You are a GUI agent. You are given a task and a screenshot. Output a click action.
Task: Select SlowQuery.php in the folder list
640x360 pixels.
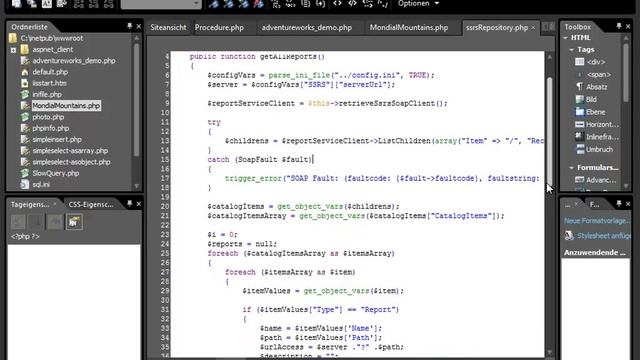[x=56, y=173]
